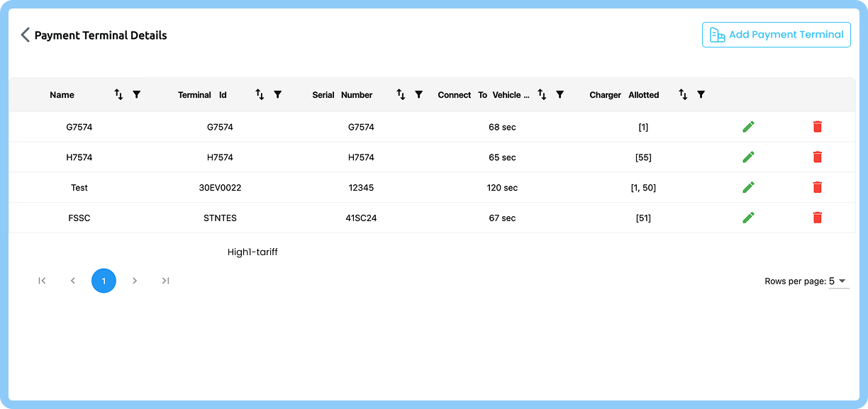
Task: Open the Name column filter
Action: coord(136,94)
